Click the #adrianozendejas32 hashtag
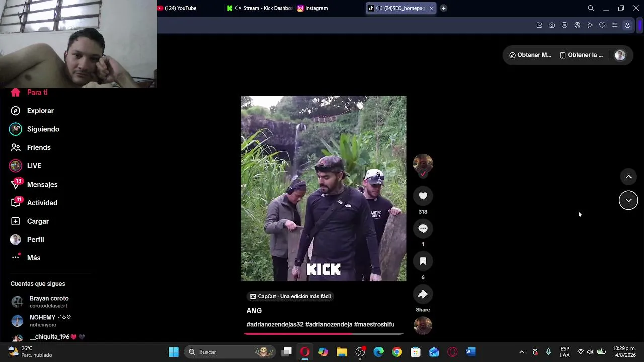Image resolution: width=644 pixels, height=362 pixels. coord(275,325)
